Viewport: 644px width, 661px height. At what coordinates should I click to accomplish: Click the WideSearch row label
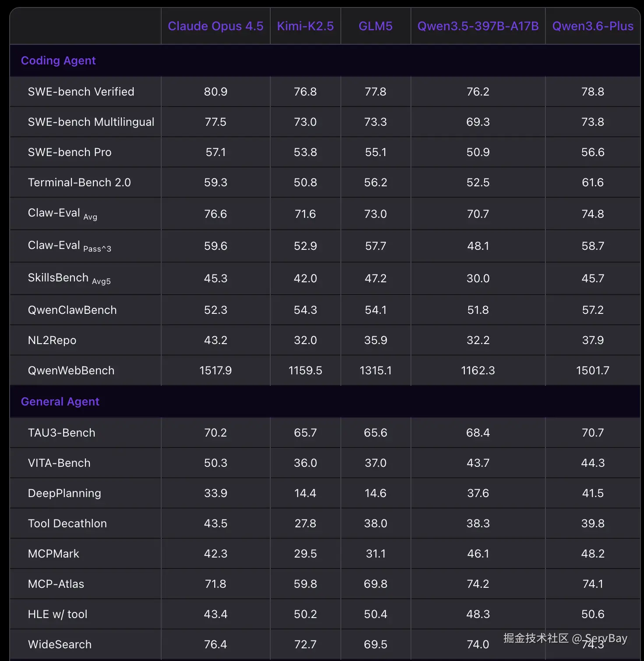[x=60, y=644]
